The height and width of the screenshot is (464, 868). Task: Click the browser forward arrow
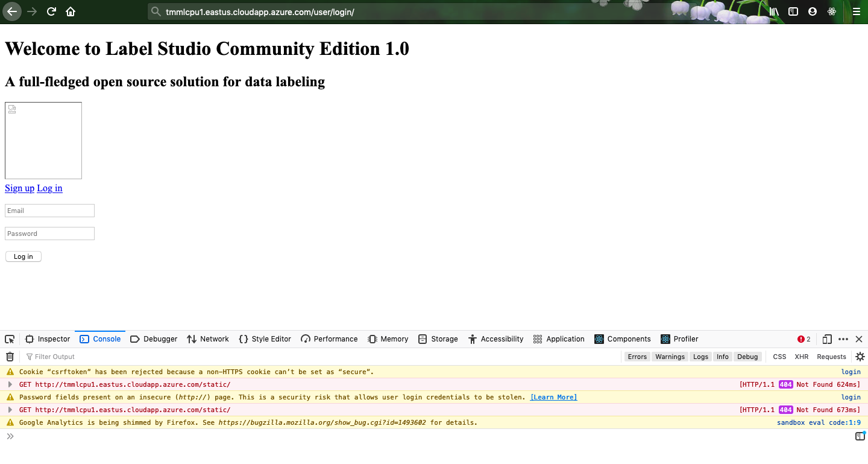32,11
